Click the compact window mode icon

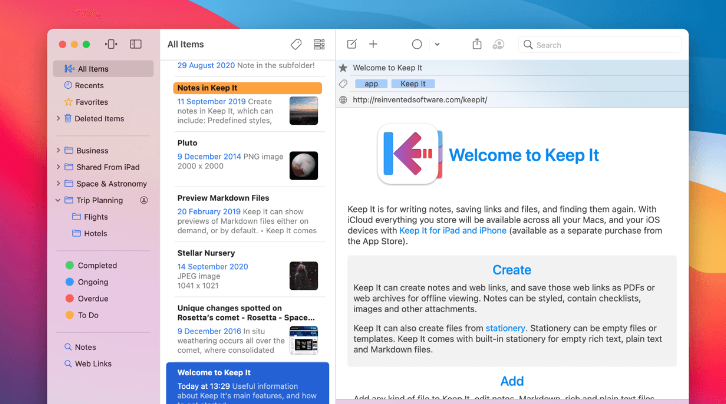[111, 45]
